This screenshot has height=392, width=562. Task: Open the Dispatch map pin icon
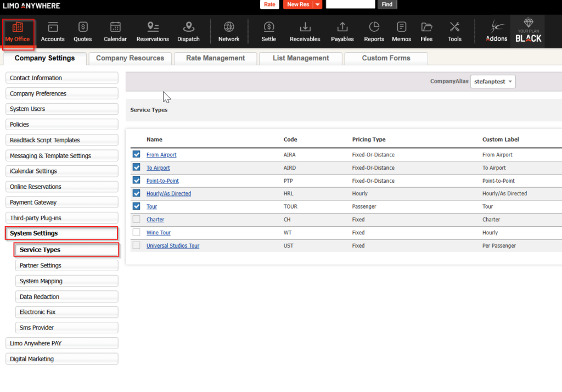(x=188, y=27)
